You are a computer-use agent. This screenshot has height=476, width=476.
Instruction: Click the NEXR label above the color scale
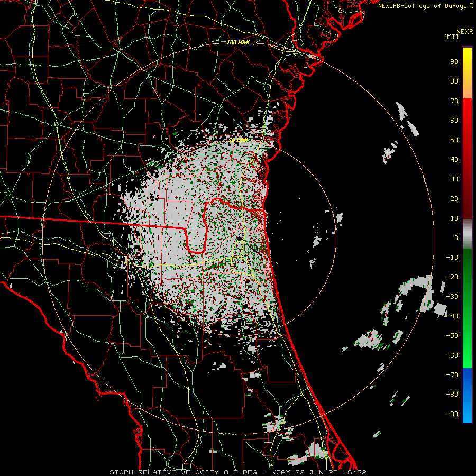465,32
